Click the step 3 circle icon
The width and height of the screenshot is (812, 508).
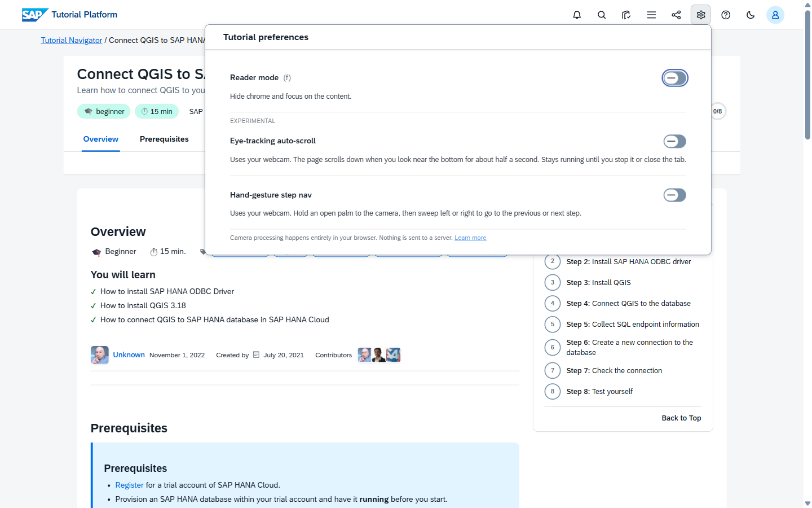(x=553, y=283)
